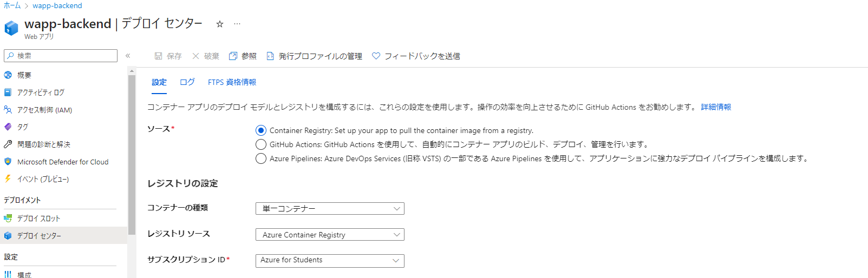Click the sidebar scrollbar up arrow

click(x=132, y=71)
